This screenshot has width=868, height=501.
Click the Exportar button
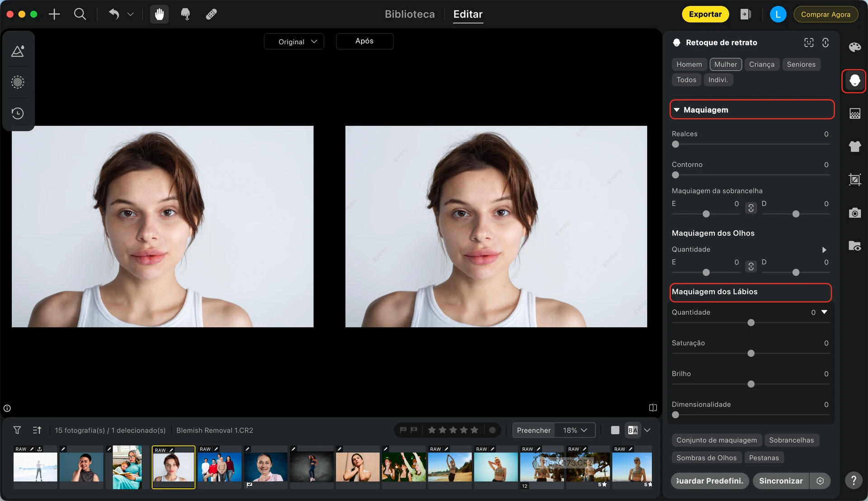pyautogui.click(x=705, y=14)
